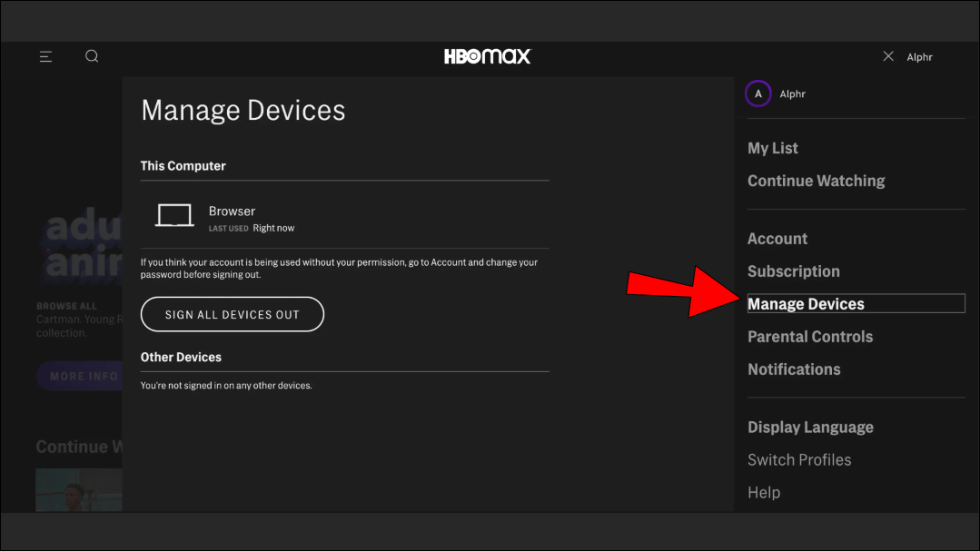The width and height of the screenshot is (980, 551).
Task: Click the Browser device icon
Action: coord(173,215)
